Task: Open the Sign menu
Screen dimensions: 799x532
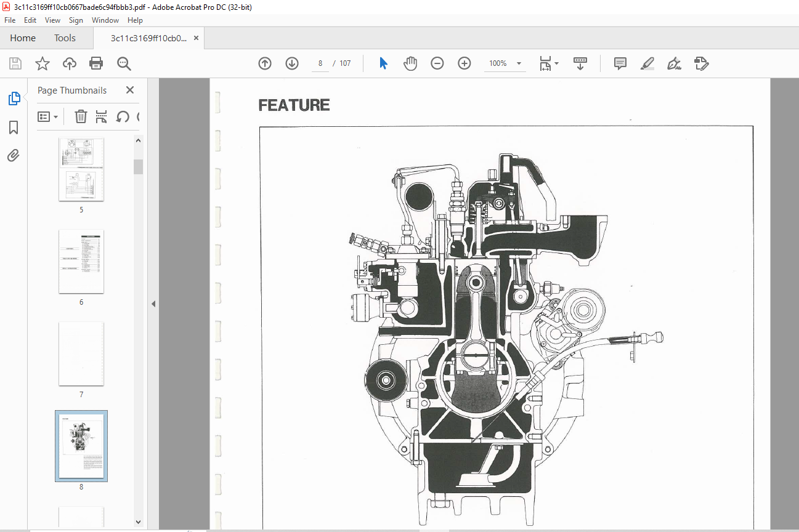Action: point(76,20)
